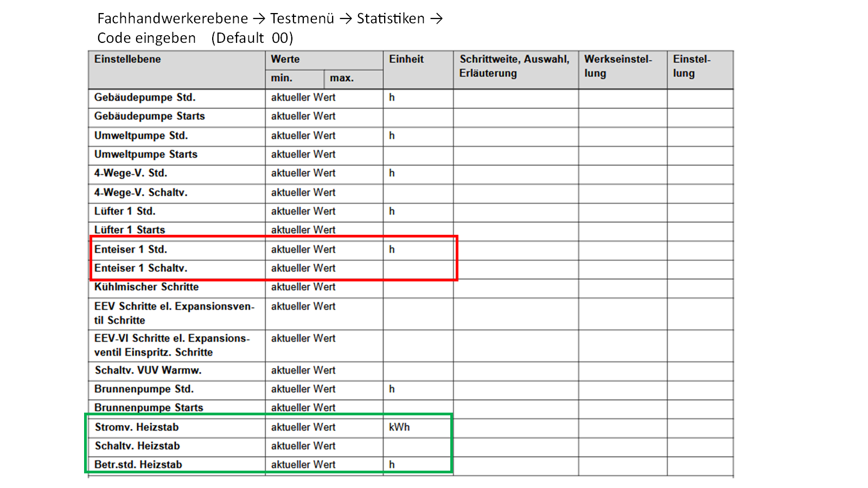
Task: Select 'Schaltv. VUV Warmw.' row label
Action: point(148,370)
